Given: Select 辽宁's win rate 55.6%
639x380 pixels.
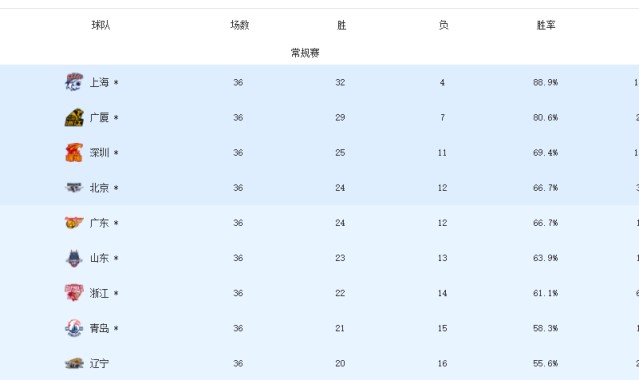Looking at the screenshot, I should [545, 363].
